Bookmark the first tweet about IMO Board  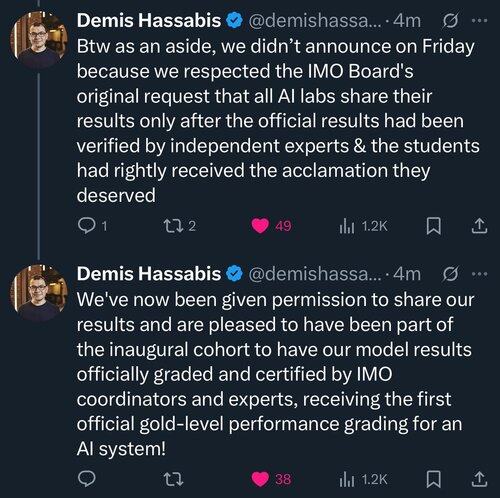[434, 226]
